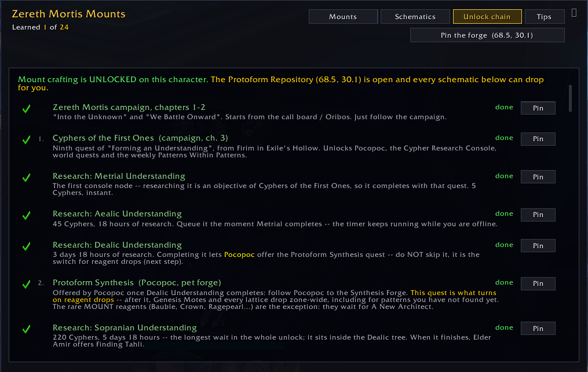Image resolution: width=588 pixels, height=372 pixels.
Task: Select the "Zereth Mortis campaign, chapters 1-2" title
Action: [129, 107]
